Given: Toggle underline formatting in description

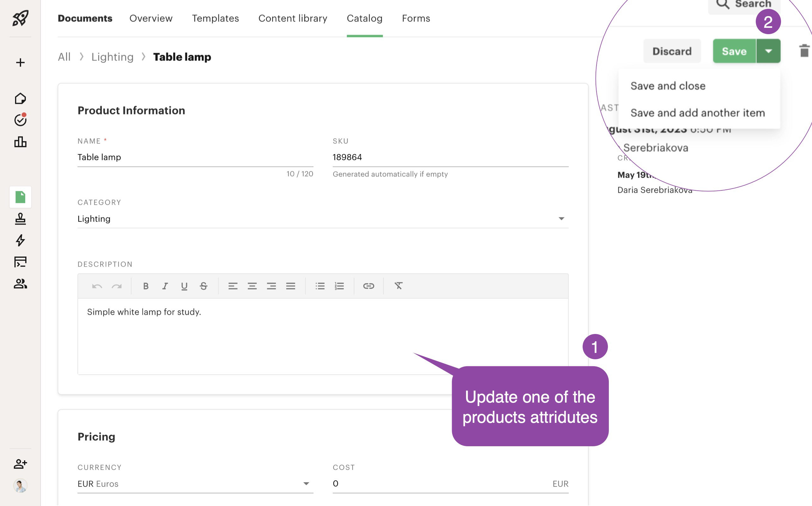Looking at the screenshot, I should pos(184,286).
